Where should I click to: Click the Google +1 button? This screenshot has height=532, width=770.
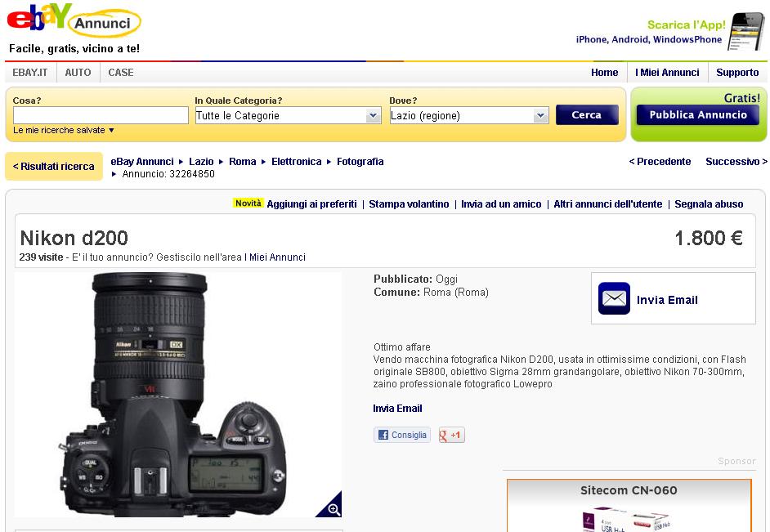point(451,435)
